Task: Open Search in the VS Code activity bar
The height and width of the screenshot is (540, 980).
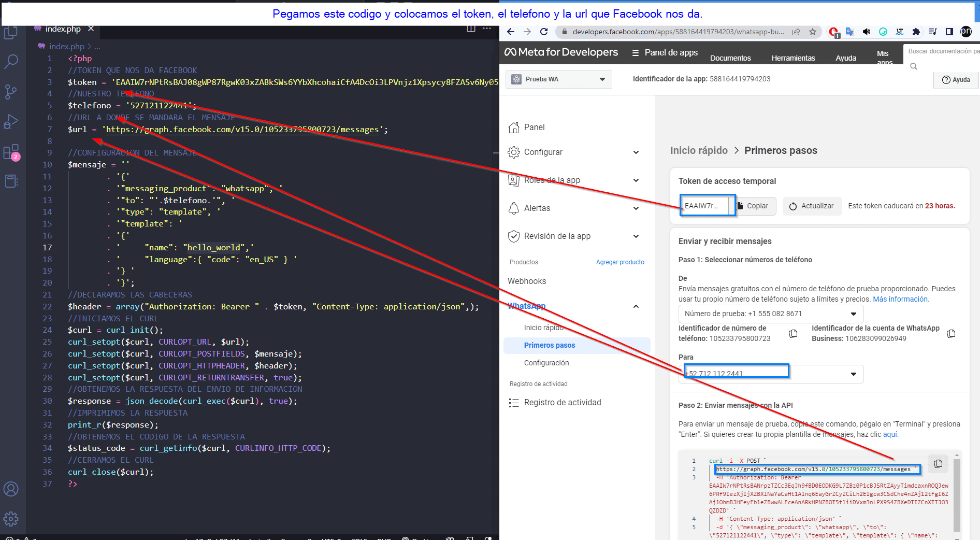Action: 11,62
